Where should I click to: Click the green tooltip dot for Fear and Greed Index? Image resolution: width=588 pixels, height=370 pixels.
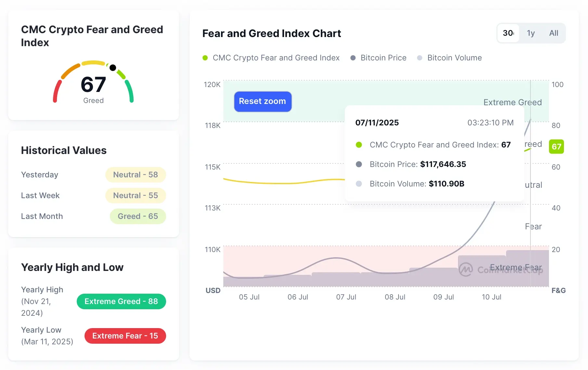[x=359, y=145]
